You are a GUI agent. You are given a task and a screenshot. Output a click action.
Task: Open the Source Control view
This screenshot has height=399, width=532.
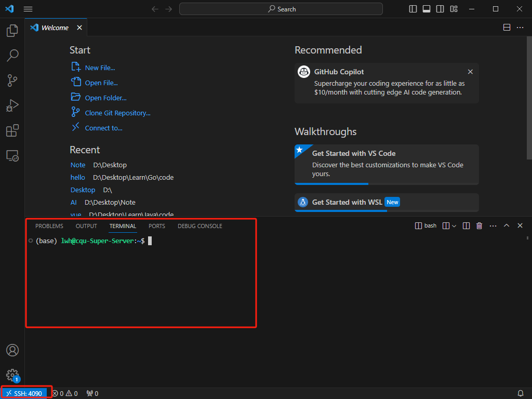(x=12, y=81)
